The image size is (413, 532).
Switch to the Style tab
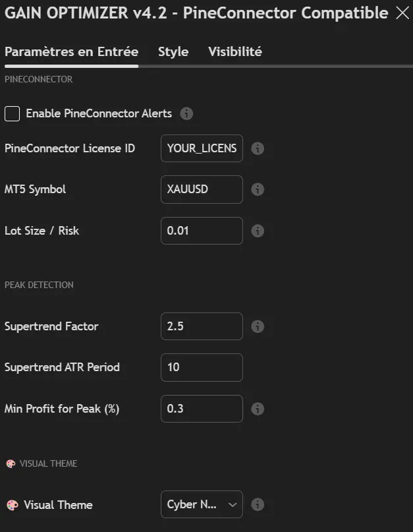point(173,51)
